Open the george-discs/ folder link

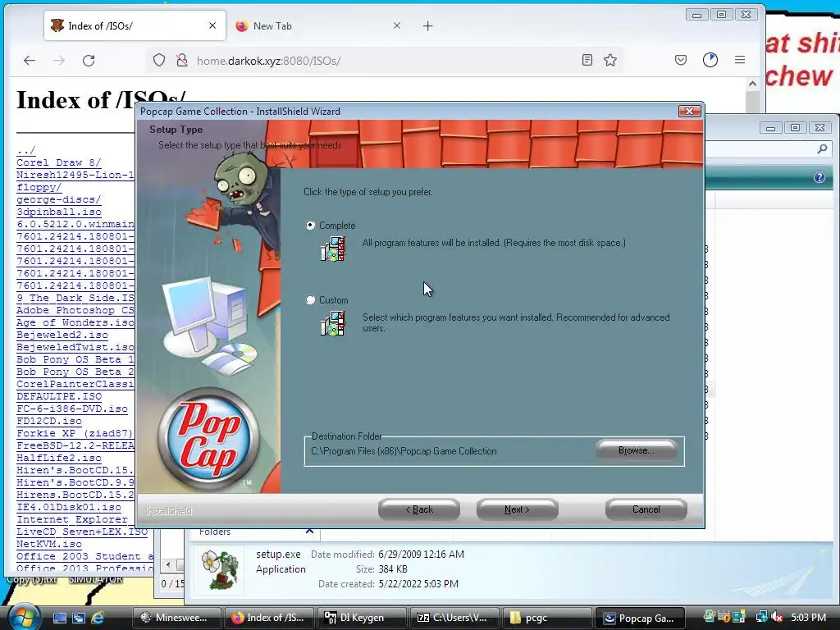coord(58,199)
